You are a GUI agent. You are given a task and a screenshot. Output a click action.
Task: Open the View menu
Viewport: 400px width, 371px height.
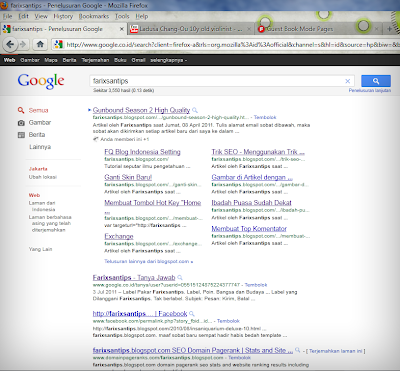(41, 16)
